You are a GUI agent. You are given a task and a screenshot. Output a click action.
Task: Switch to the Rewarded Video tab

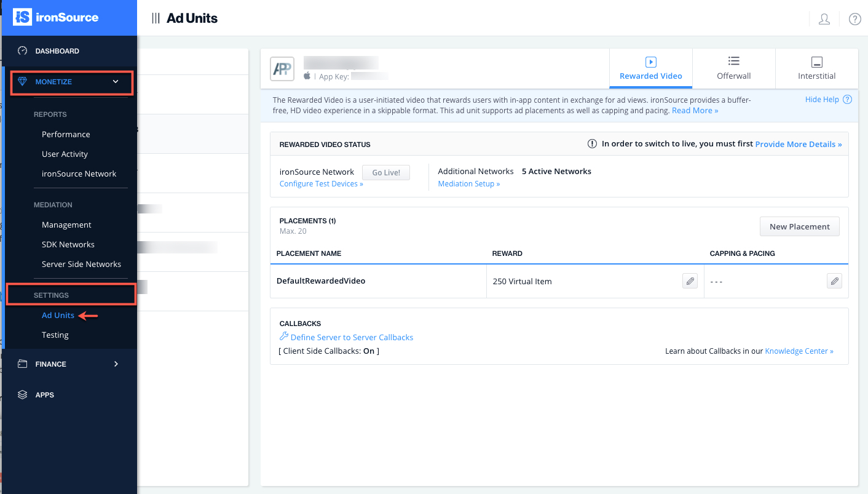point(651,68)
